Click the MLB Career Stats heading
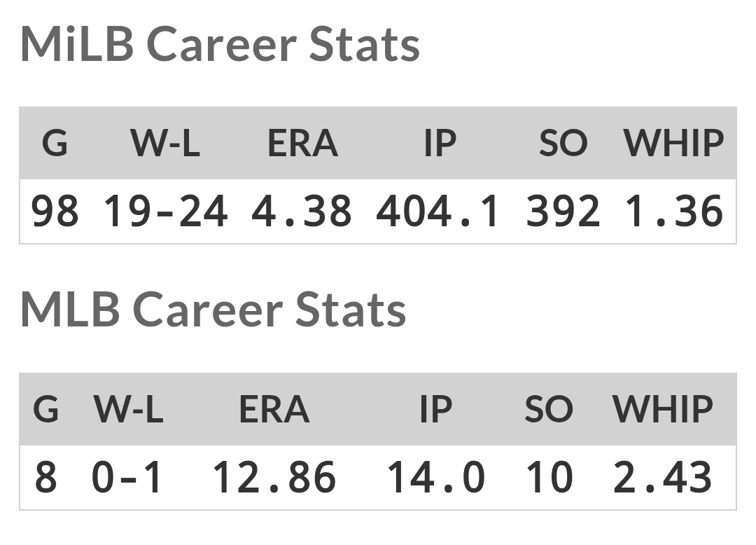The width and height of the screenshot is (756, 545). pyautogui.click(x=213, y=310)
